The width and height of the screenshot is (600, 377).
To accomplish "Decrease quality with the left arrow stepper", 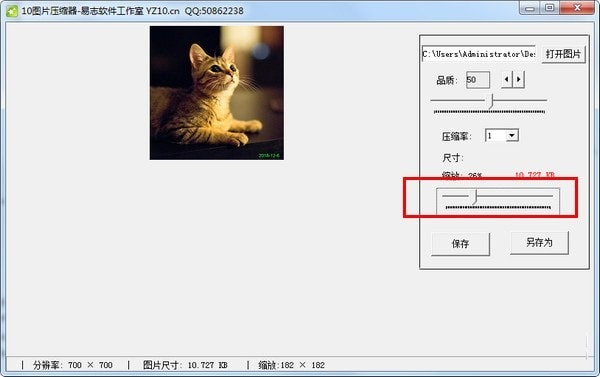I will pyautogui.click(x=507, y=80).
